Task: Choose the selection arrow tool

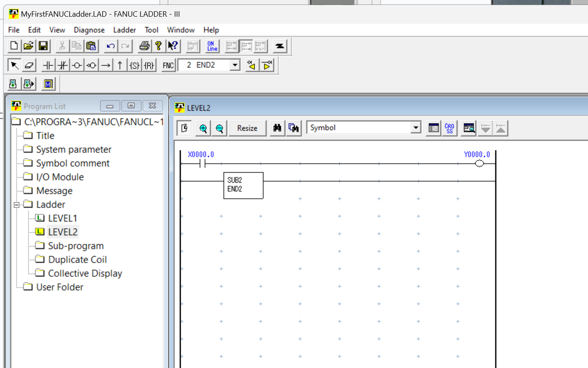Action: (x=14, y=65)
